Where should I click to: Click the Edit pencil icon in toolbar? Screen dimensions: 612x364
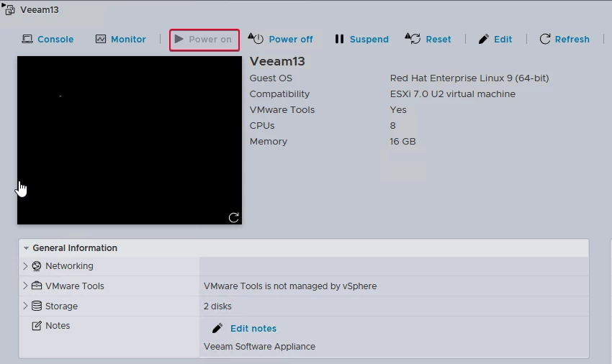(484, 39)
